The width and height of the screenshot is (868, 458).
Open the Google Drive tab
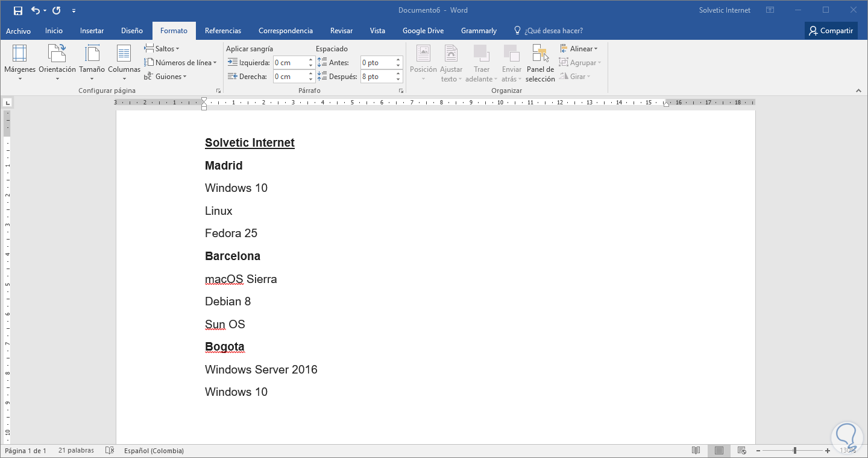coord(423,31)
